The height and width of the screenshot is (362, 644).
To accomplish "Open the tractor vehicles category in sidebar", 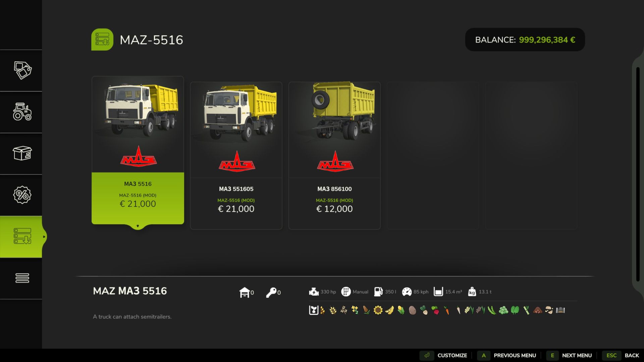I will point(22,112).
